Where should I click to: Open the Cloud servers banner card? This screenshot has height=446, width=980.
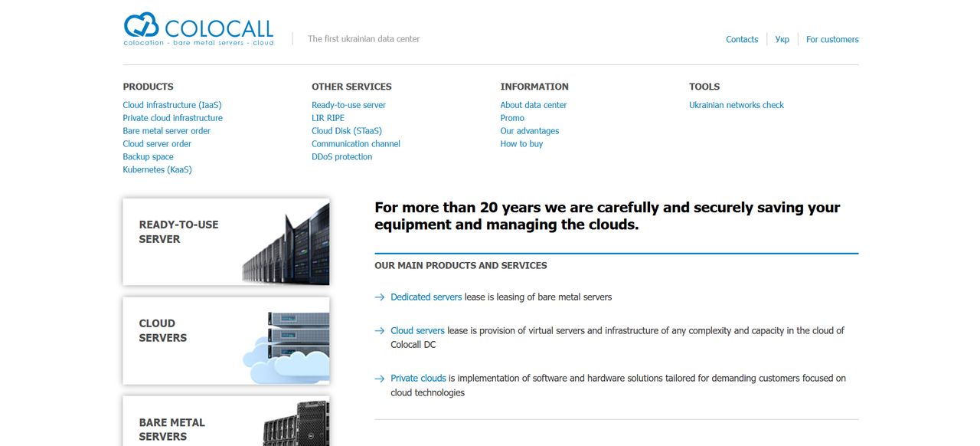point(226,341)
